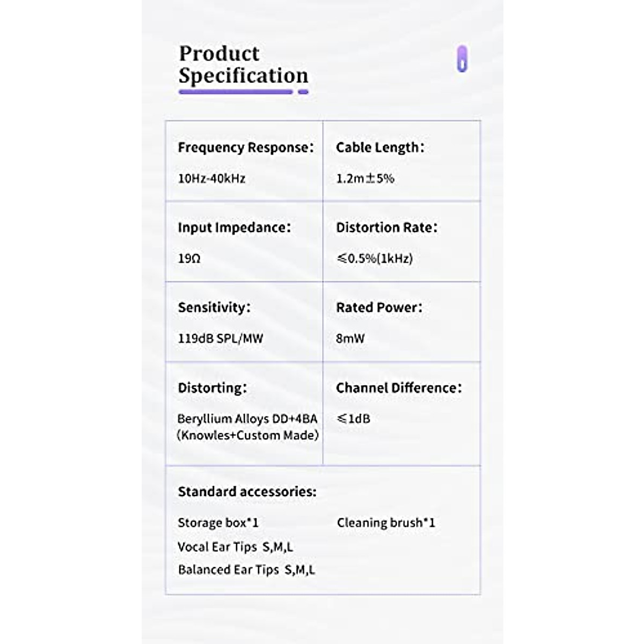Select the Sensitivity label

tap(214, 308)
